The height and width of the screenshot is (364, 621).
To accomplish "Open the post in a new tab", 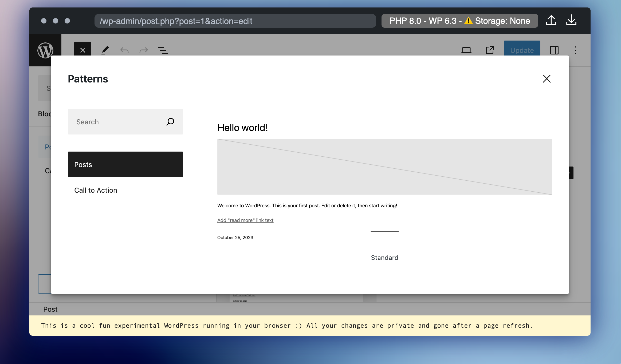I will click(490, 50).
